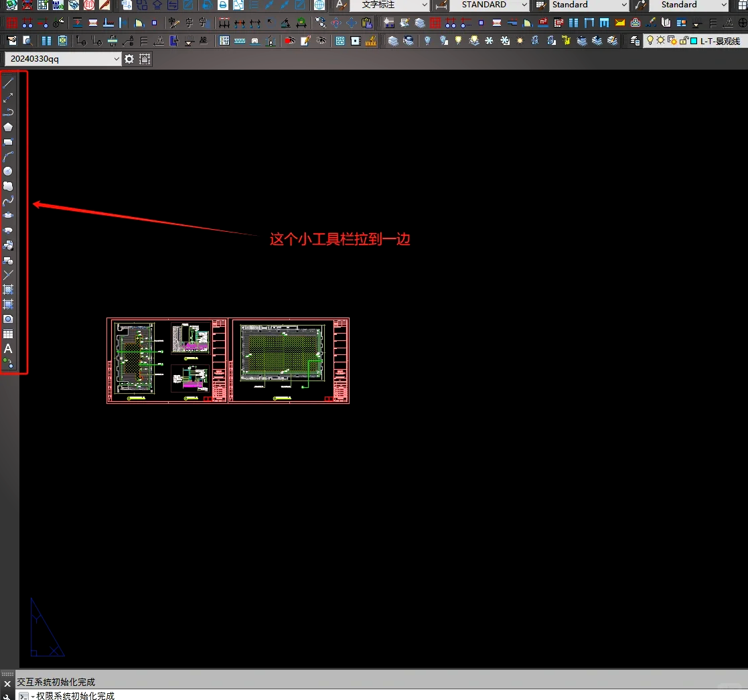Click the cyan layer color swatch

694,41
